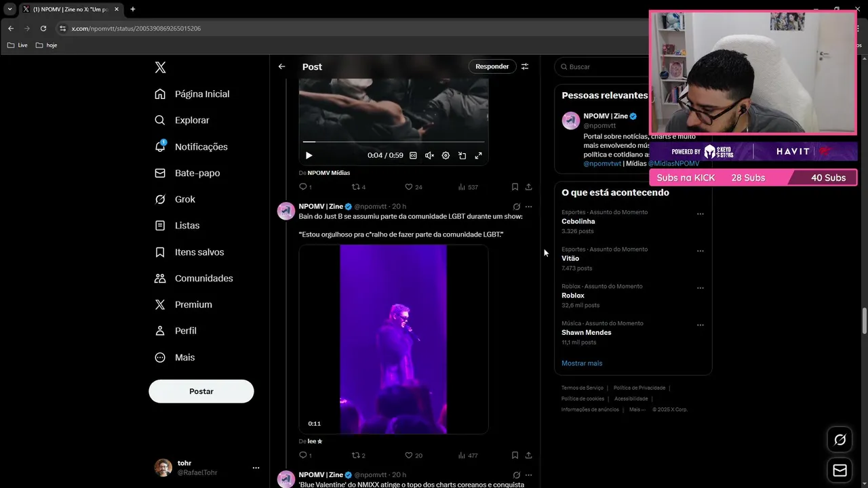Open more options on Blue Valentine post
The image size is (868, 488).
(x=528, y=475)
